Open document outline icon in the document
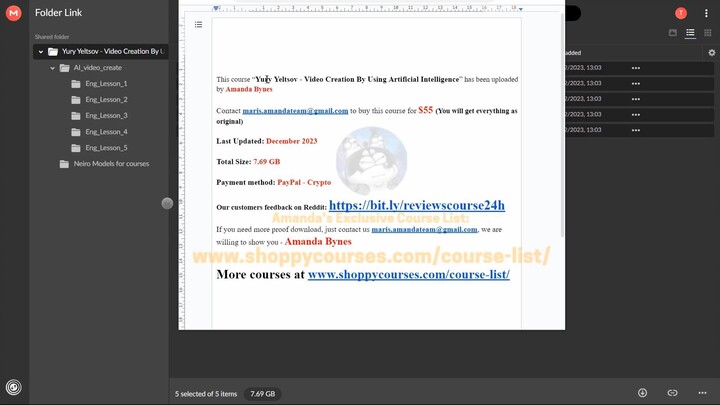This screenshot has width=720, height=405. tap(198, 24)
